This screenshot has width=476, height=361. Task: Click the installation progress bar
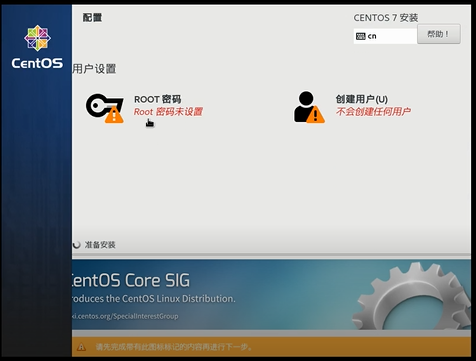coord(271,256)
